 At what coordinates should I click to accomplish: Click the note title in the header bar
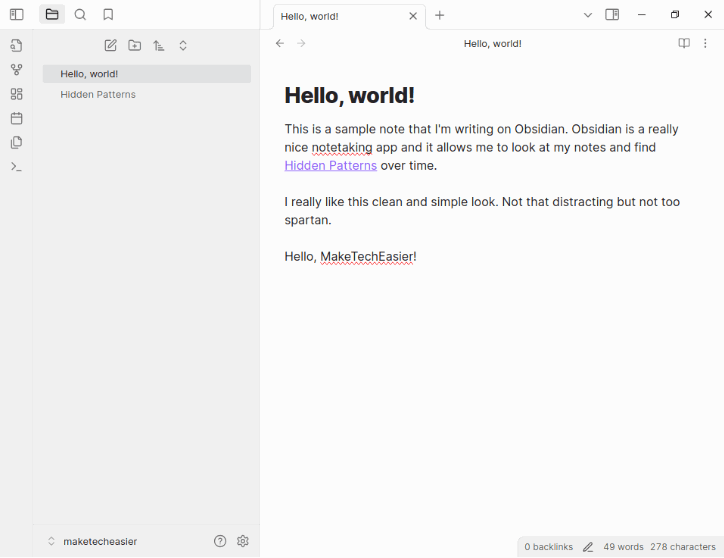click(492, 43)
